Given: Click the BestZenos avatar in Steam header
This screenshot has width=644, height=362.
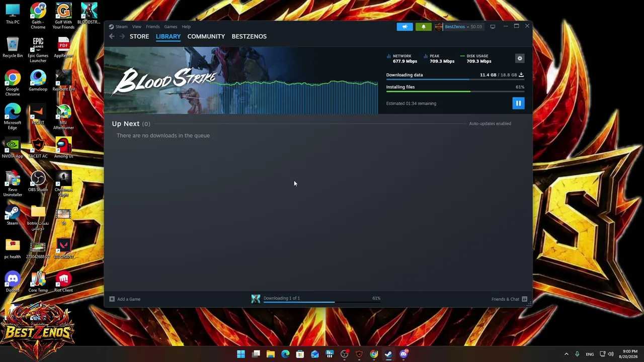Looking at the screenshot, I should tap(439, 27).
